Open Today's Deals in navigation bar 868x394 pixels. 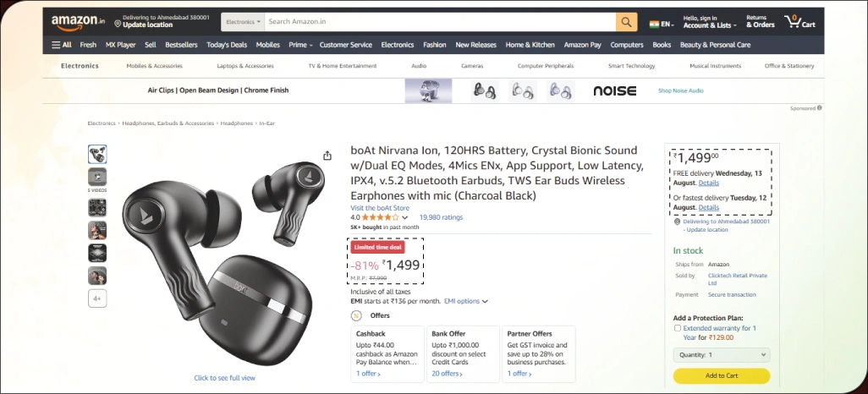[x=227, y=45]
